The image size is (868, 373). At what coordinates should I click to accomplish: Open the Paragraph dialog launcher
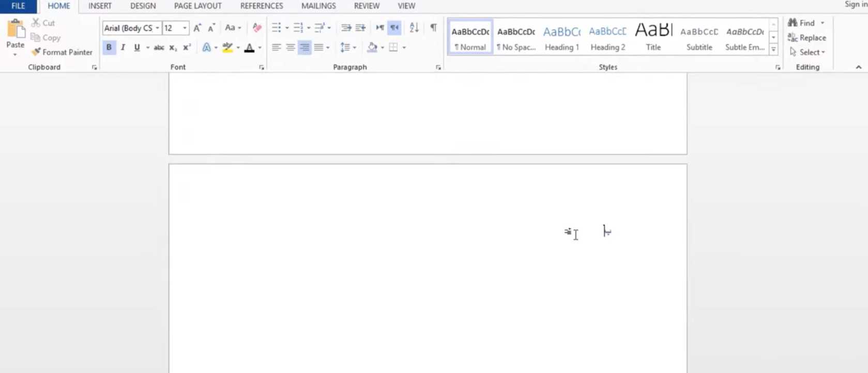point(438,68)
